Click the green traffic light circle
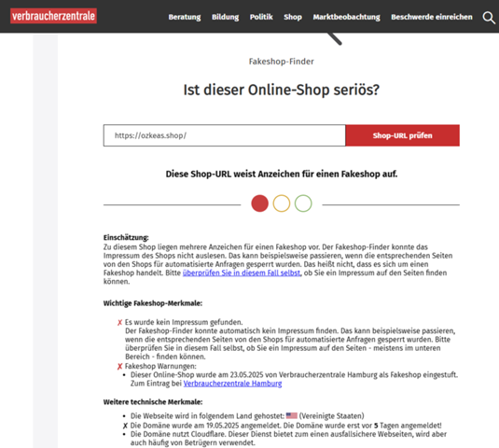The width and height of the screenshot is (499, 448). (x=303, y=203)
